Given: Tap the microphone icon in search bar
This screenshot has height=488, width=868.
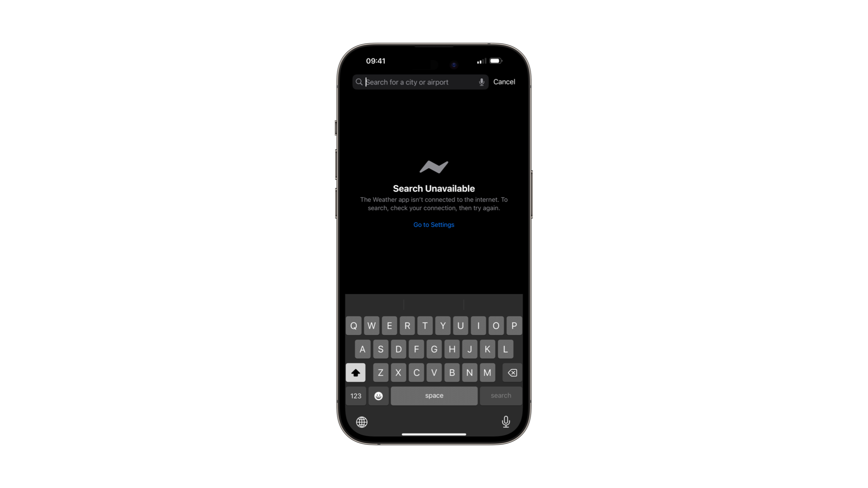Looking at the screenshot, I should 481,82.
